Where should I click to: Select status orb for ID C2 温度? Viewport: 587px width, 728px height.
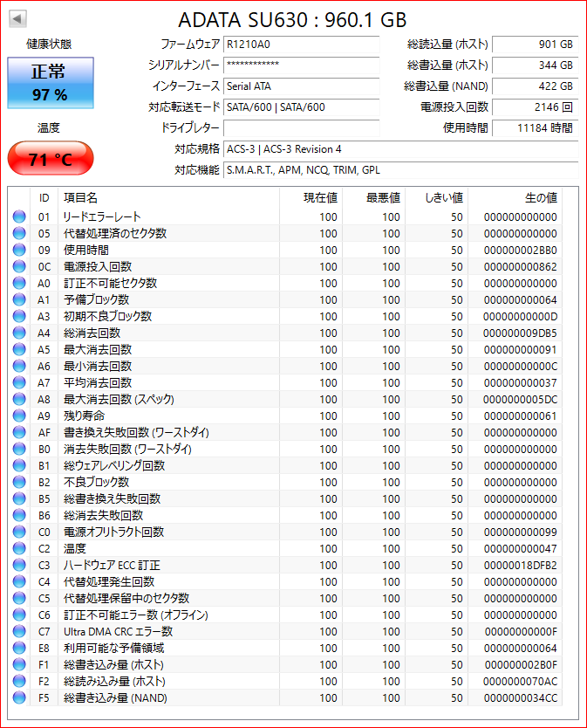19,548
